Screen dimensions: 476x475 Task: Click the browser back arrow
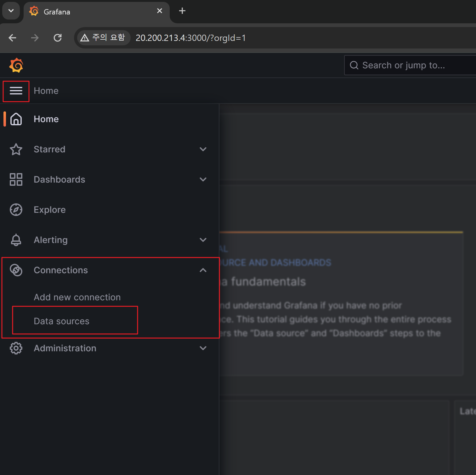(x=13, y=38)
